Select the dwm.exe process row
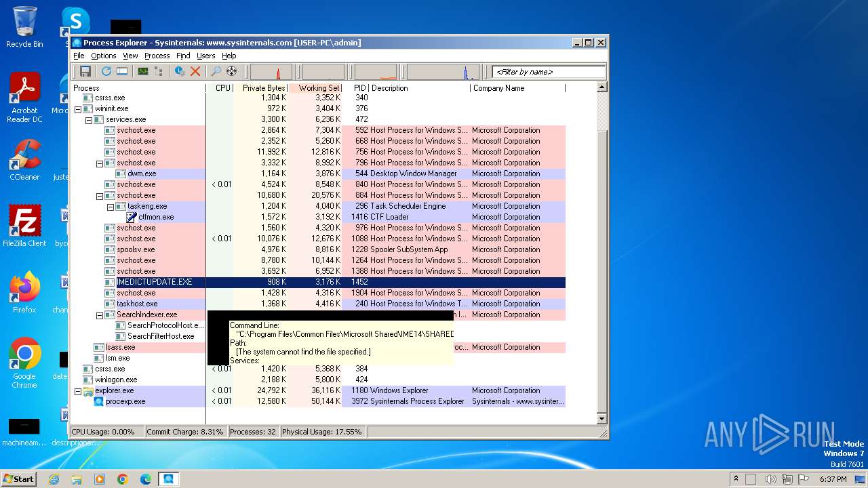The image size is (868, 488). [318, 174]
